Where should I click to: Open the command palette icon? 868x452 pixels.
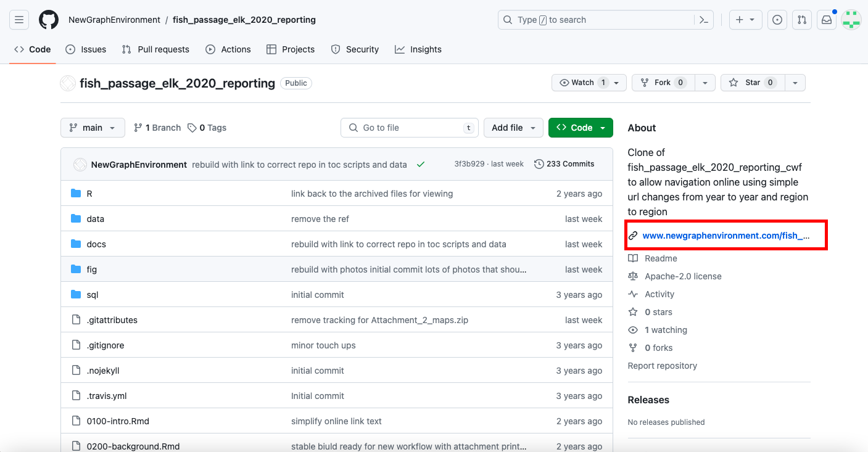pos(703,20)
